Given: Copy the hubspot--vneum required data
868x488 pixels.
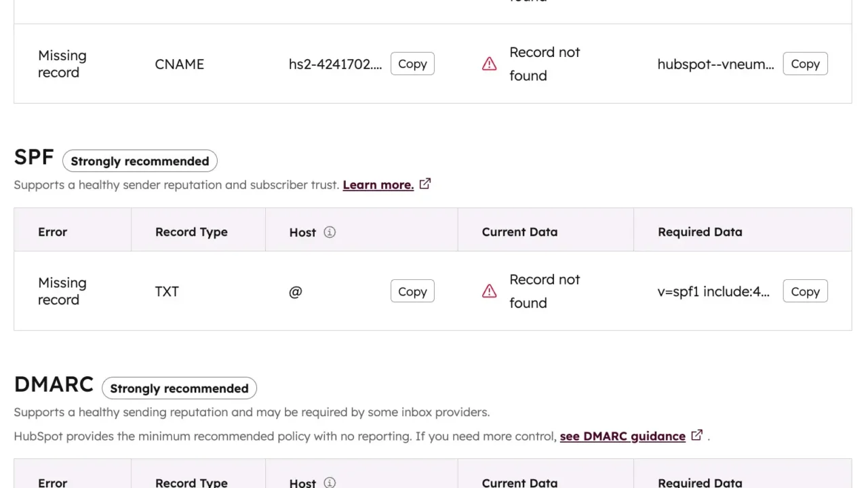Looking at the screenshot, I should tap(805, 64).
